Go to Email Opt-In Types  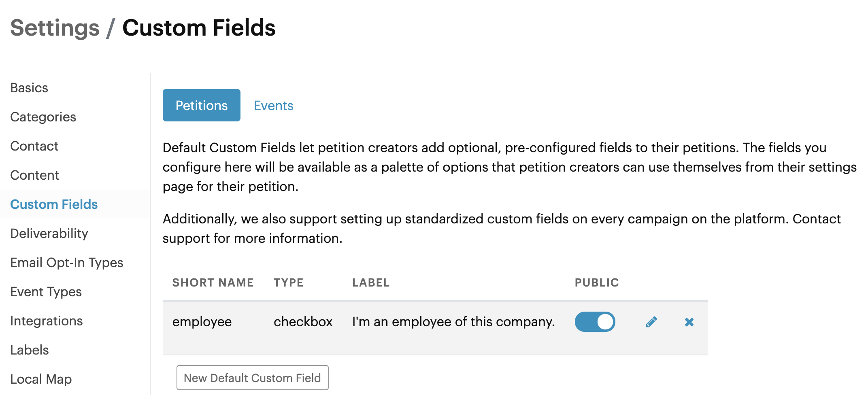tap(67, 263)
